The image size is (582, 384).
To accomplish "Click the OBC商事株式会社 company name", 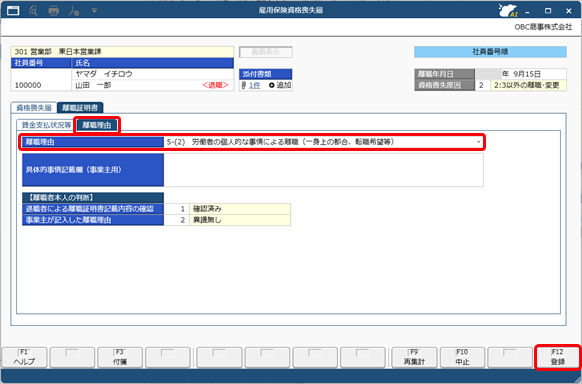I will 543,27.
